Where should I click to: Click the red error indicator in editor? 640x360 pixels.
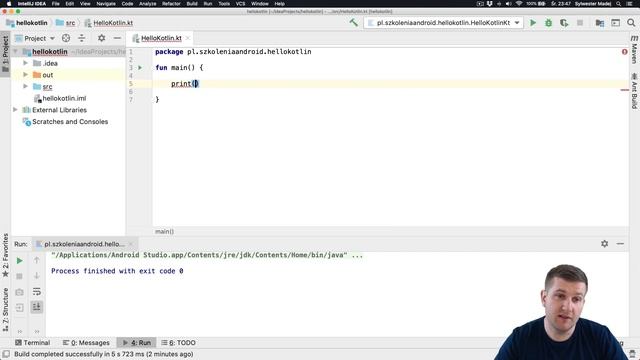624,52
